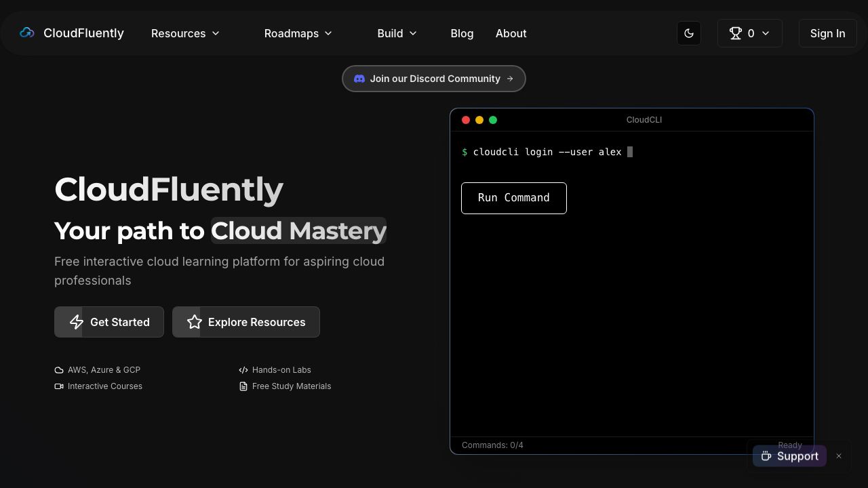868x488 pixels.
Task: Run the cloudcli login command
Action: click(514, 198)
